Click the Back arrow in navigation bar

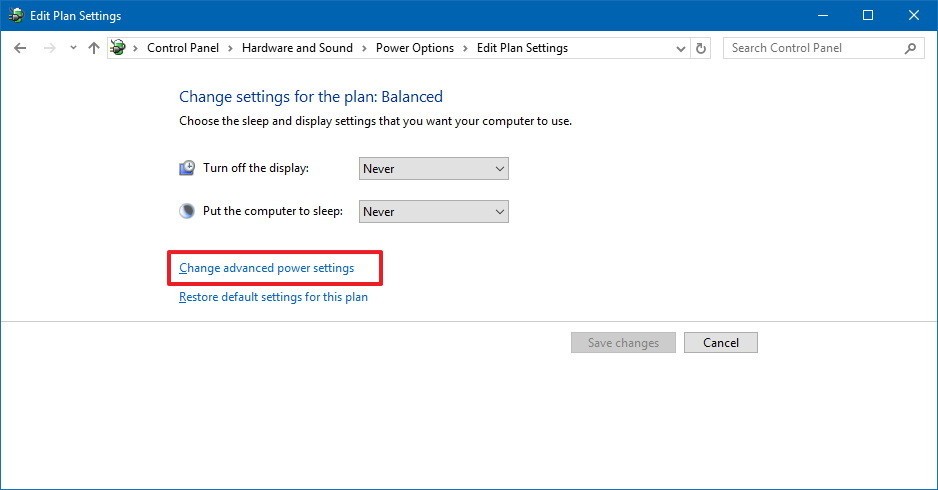click(20, 48)
